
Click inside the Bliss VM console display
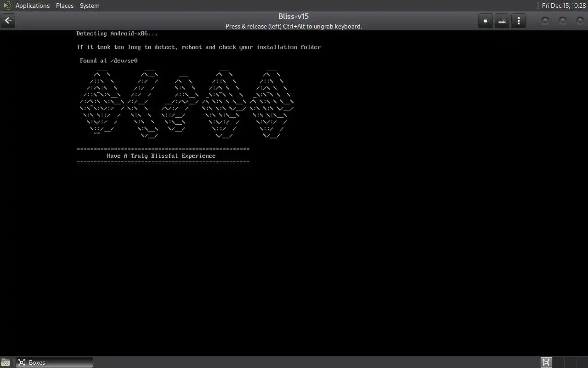[294, 193]
